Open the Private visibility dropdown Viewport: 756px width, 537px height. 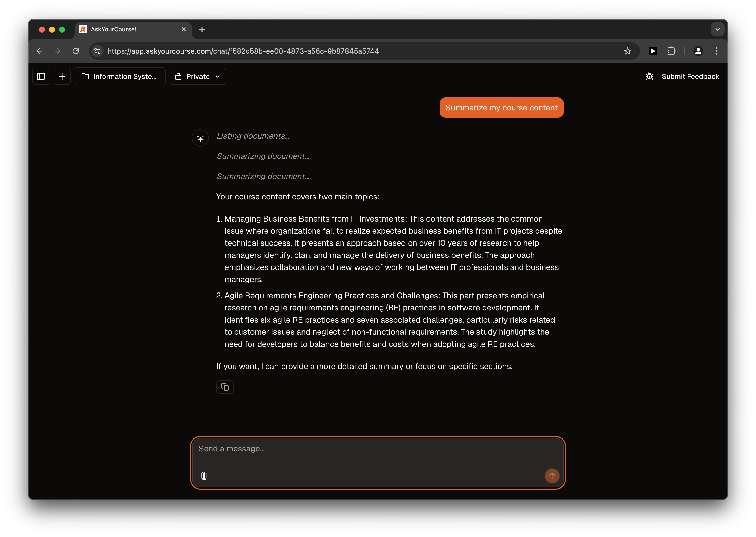[198, 76]
